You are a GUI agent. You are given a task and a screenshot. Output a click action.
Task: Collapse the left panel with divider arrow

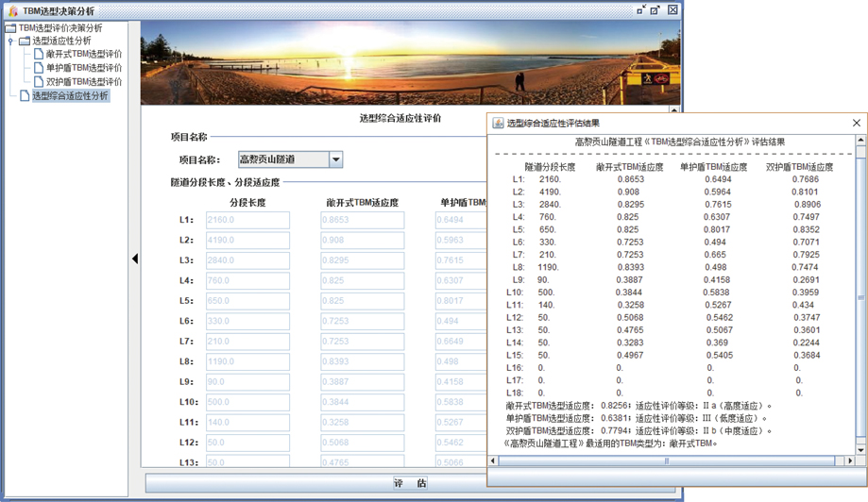pos(135,259)
